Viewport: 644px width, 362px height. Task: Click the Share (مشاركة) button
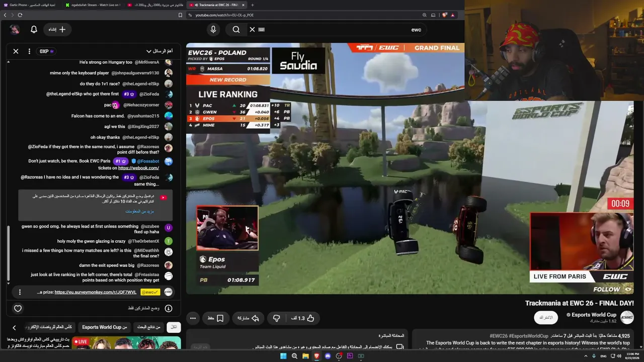(248, 318)
